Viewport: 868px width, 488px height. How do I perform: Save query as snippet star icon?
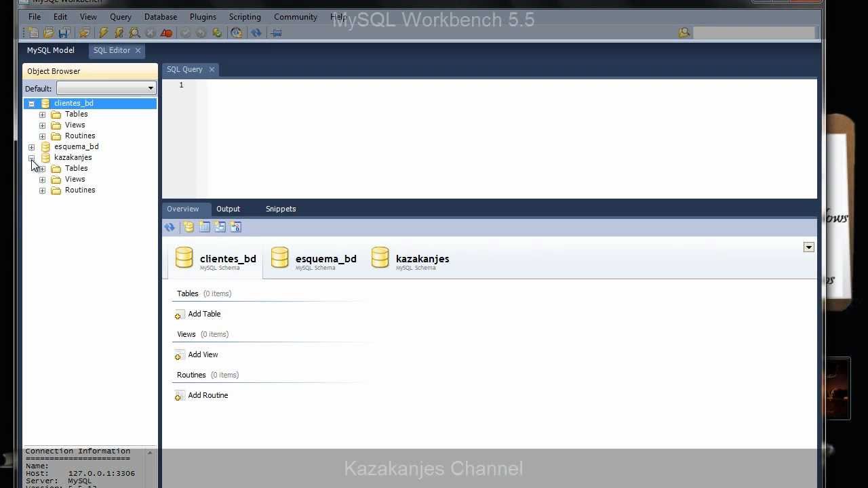click(84, 33)
